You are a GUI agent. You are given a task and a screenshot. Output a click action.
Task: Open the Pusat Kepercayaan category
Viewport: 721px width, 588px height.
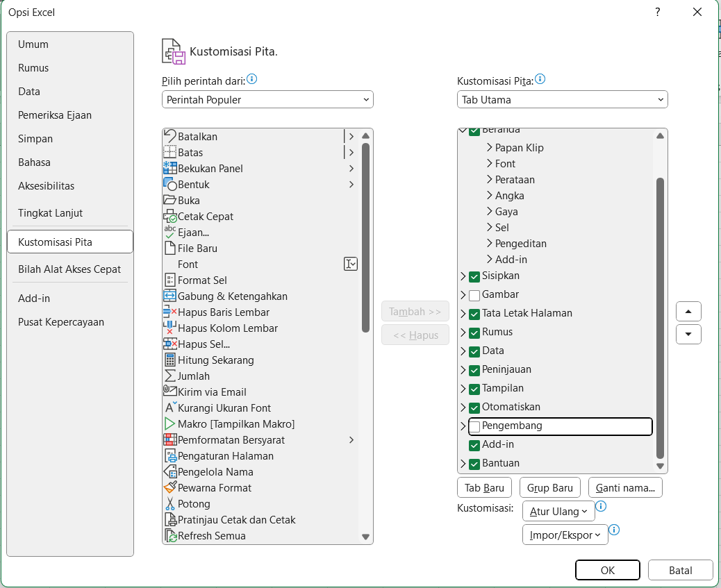pos(70,322)
